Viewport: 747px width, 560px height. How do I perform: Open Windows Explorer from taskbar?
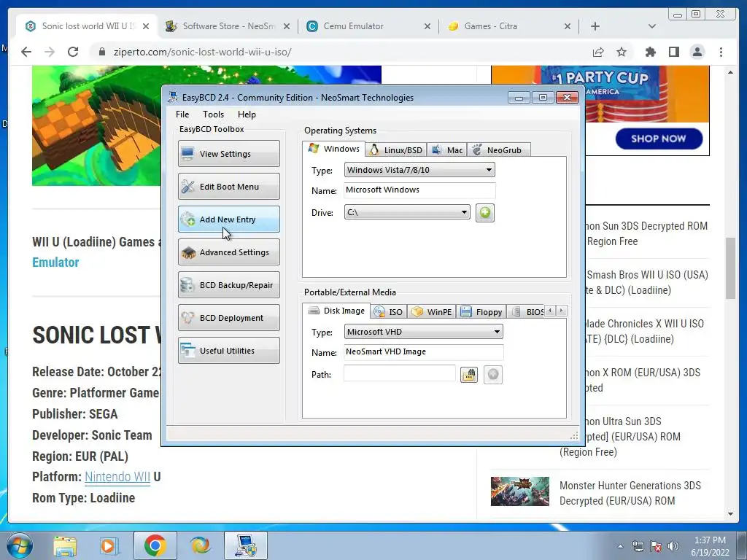[65, 546]
